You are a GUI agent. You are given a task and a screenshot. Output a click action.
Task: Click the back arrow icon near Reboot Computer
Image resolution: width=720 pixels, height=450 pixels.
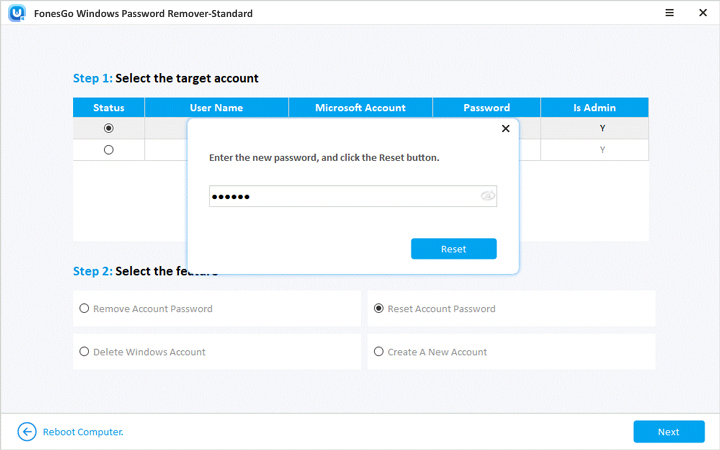click(x=27, y=432)
